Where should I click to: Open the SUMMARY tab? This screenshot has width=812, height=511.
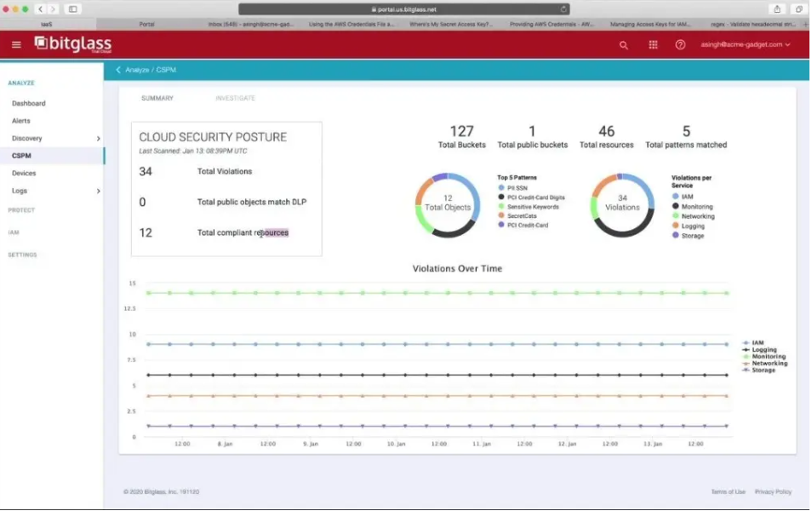(157, 98)
